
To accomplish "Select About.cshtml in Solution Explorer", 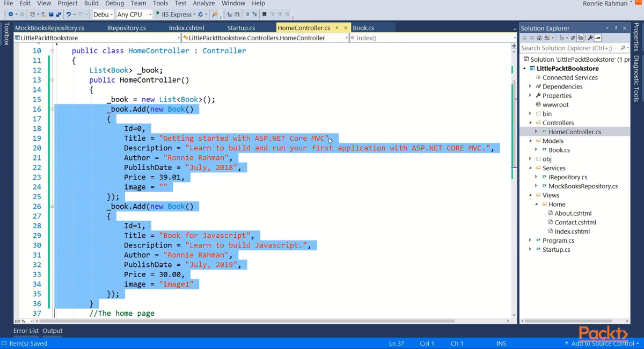I will [573, 213].
